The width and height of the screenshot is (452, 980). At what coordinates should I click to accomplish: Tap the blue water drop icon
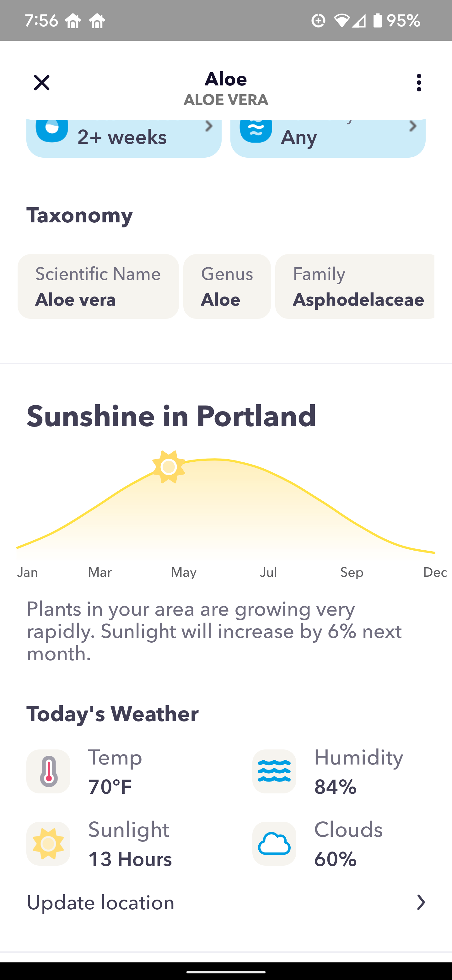(52, 129)
